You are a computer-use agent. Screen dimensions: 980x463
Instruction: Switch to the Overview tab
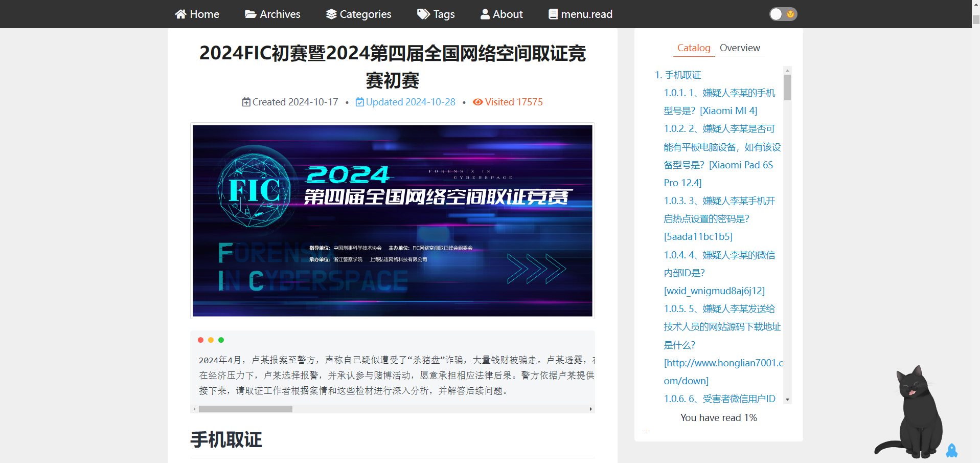click(739, 48)
